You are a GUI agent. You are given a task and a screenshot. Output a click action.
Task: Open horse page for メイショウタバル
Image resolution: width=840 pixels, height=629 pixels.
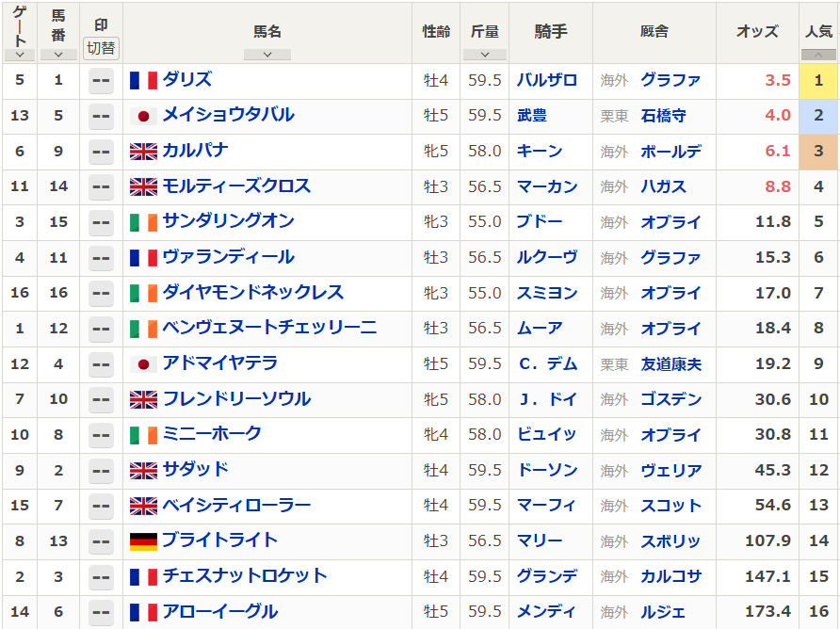[228, 115]
